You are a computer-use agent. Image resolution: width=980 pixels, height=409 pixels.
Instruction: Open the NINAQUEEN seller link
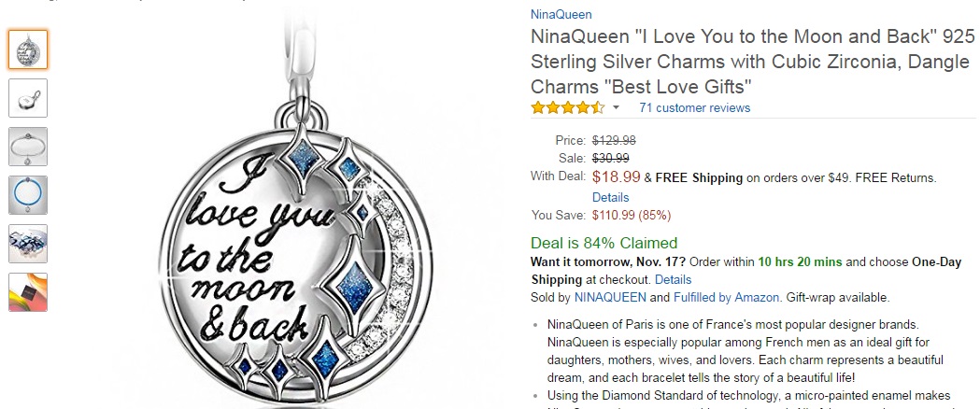[x=609, y=297]
